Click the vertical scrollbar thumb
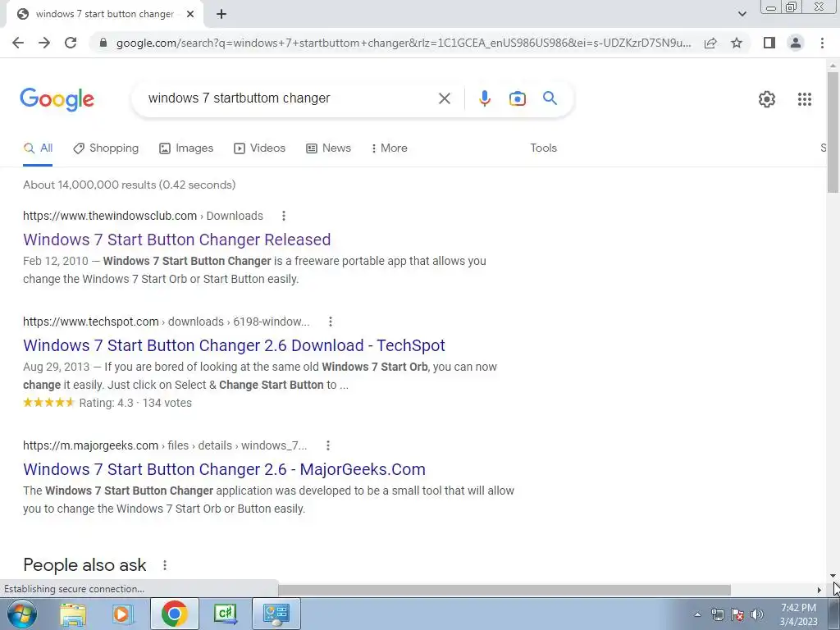 (x=833, y=132)
